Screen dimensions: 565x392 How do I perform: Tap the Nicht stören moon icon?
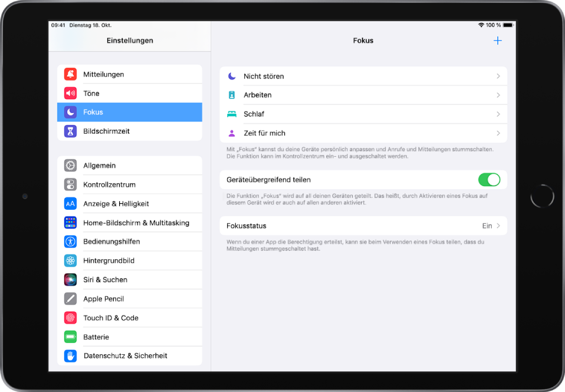232,76
